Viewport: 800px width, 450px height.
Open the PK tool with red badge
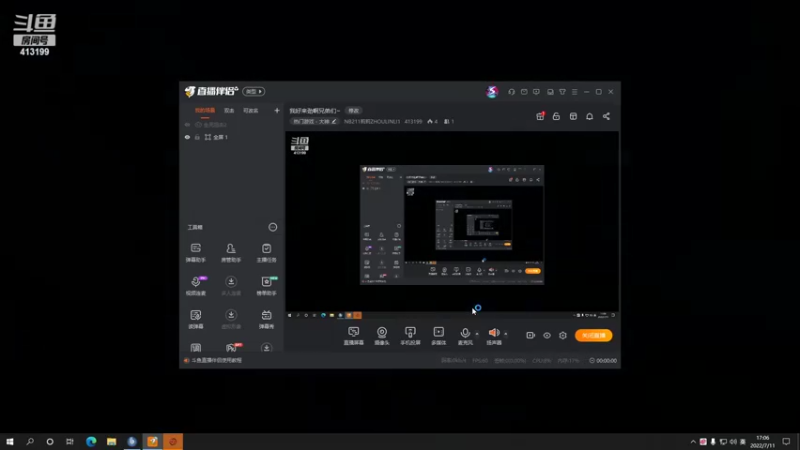click(231, 347)
